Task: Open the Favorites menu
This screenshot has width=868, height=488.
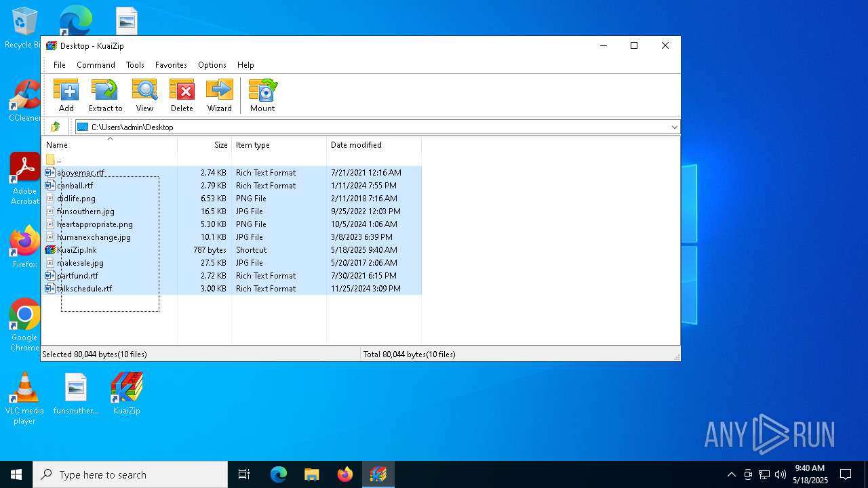Action: tap(171, 65)
